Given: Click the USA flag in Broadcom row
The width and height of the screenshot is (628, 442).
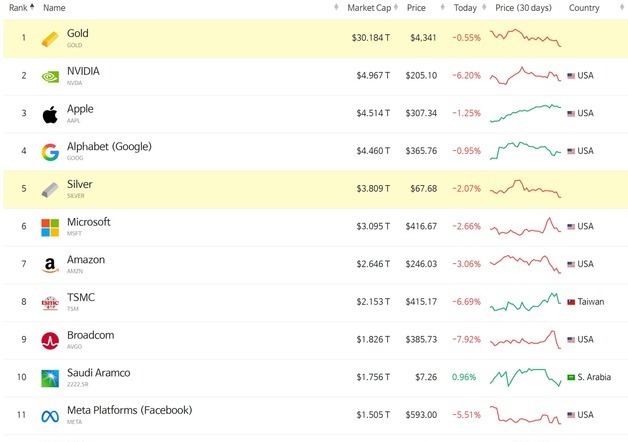Looking at the screenshot, I should [x=571, y=340].
